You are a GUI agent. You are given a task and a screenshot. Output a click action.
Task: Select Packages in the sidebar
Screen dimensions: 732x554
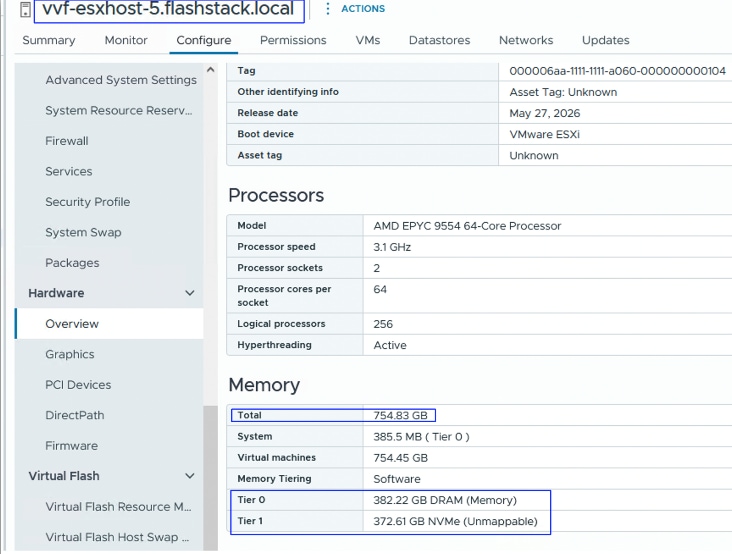pos(72,263)
